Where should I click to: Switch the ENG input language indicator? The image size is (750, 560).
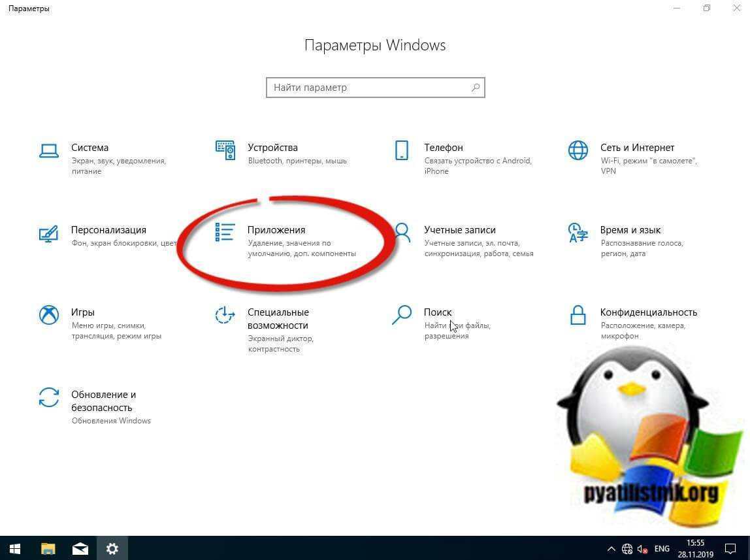coord(662,549)
